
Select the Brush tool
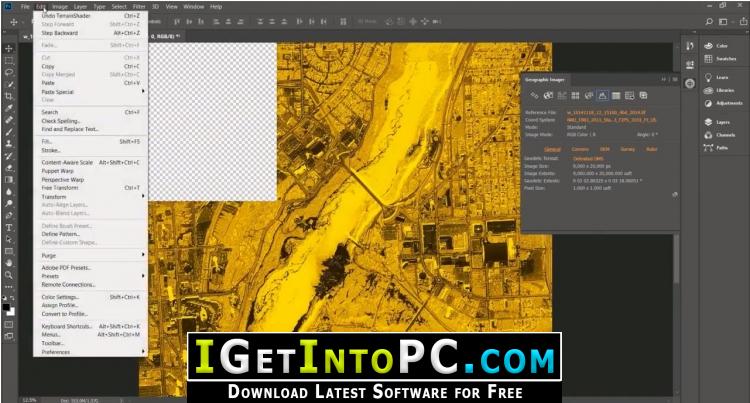coord(9,132)
